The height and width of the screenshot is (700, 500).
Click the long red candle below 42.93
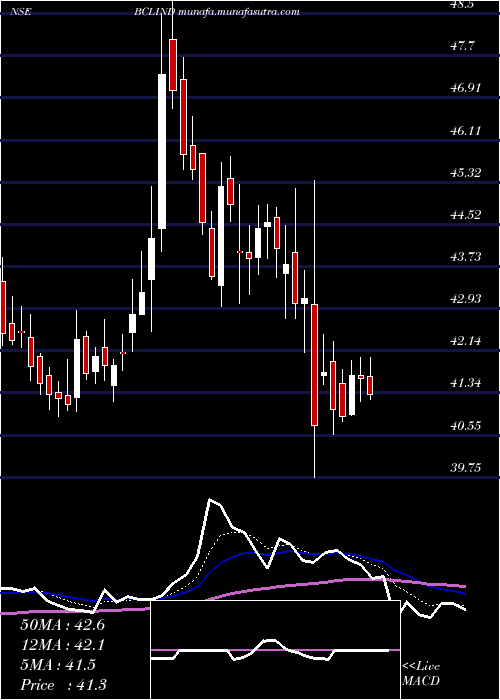click(x=315, y=365)
